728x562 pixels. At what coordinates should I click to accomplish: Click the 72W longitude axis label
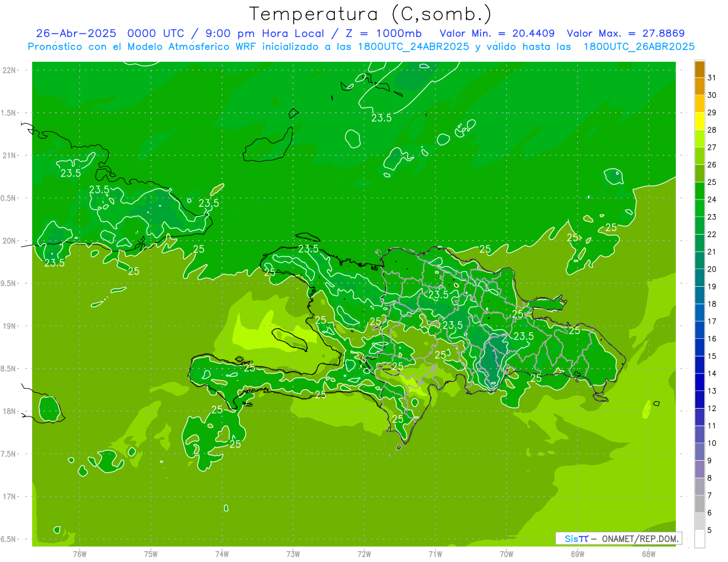364,554
